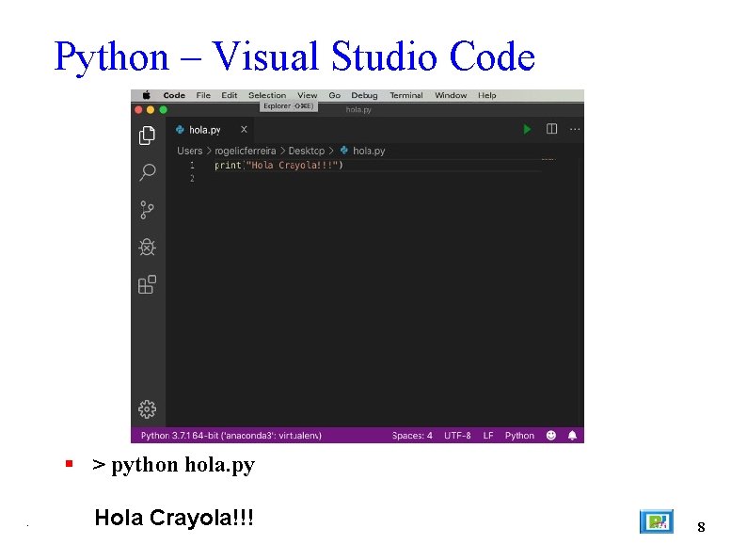
Task: Click the red close window button
Action: [x=138, y=109]
